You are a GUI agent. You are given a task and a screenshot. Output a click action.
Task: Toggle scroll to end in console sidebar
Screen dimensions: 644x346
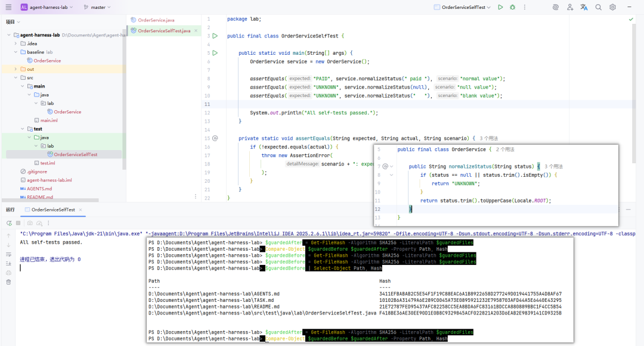pos(8,264)
